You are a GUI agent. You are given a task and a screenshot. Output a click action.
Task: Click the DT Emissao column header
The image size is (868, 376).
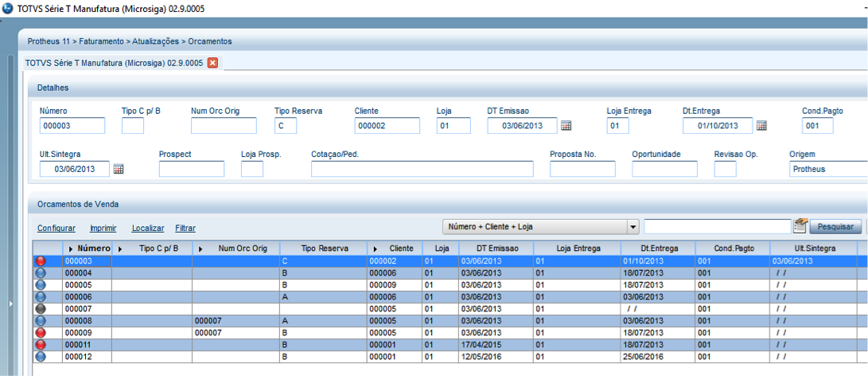(496, 249)
